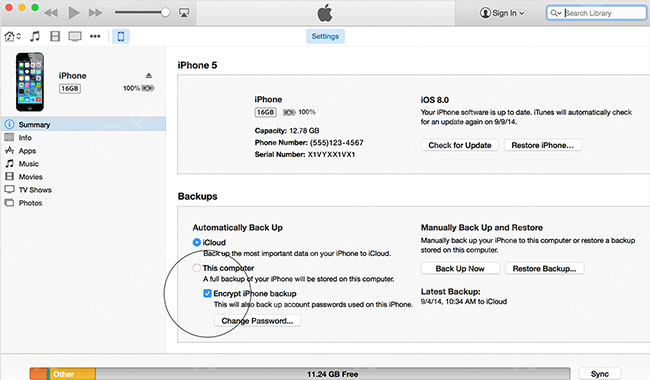The width and height of the screenshot is (650, 380).
Task: Click the Latest Backup date text
Action: point(463,302)
